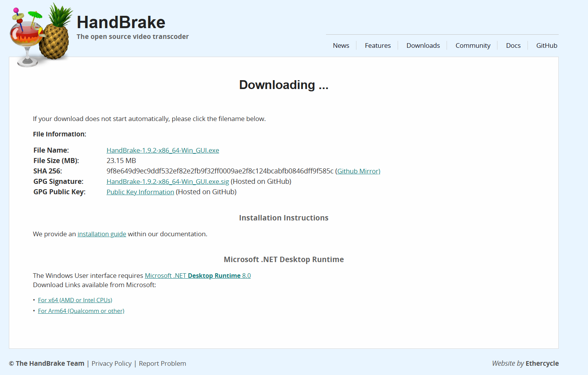
Task: Click the GPG Public Key: label
Action: [x=59, y=192]
